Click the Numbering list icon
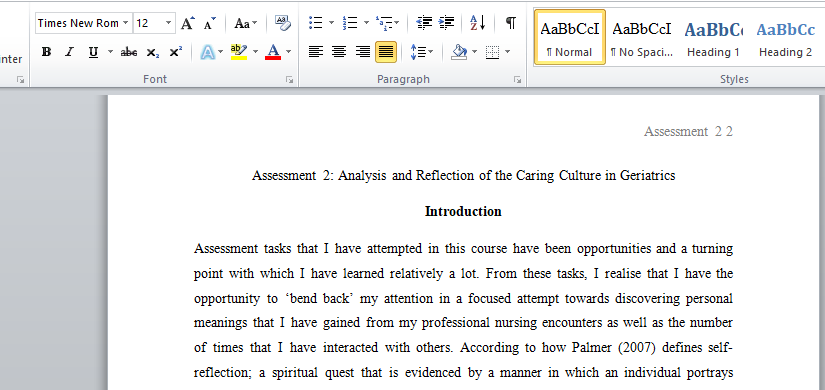 350,23
